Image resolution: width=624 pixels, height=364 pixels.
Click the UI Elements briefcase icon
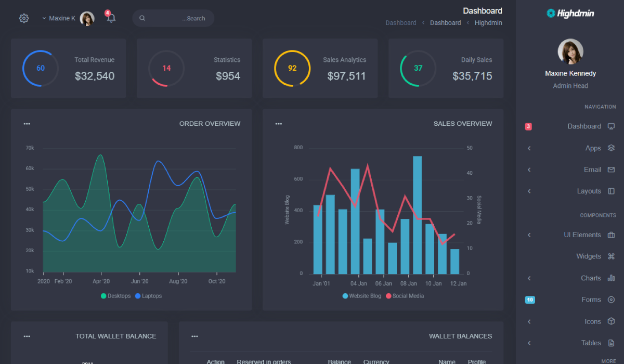(611, 235)
